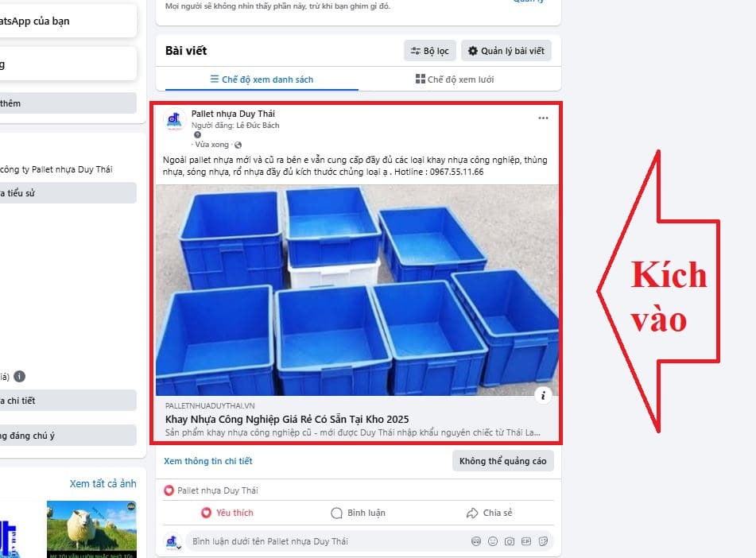
Task: Open Xem thông tin chi tiết link
Action: click(x=207, y=461)
